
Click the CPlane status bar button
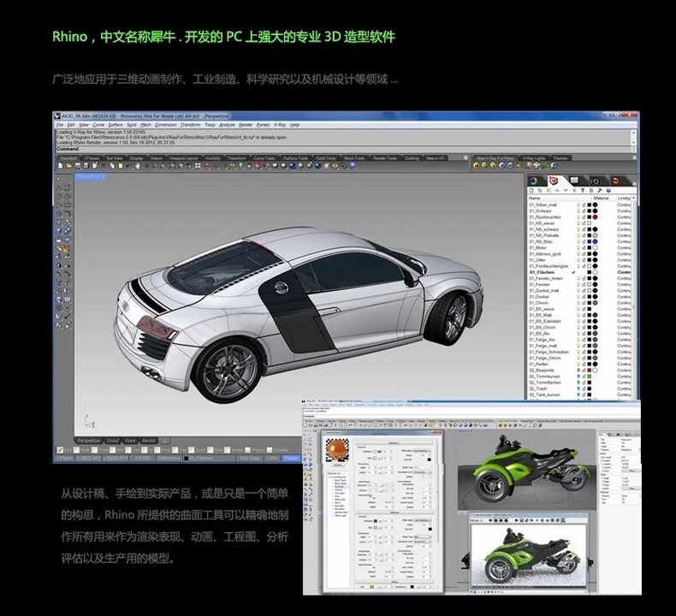64,459
